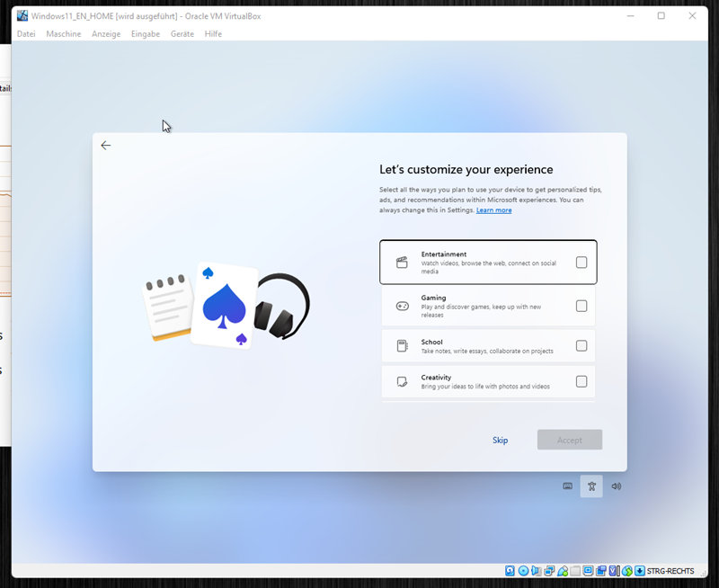Screen dimensions: 719x588
Task: Click the recording screens status icon
Action: [601, 571]
